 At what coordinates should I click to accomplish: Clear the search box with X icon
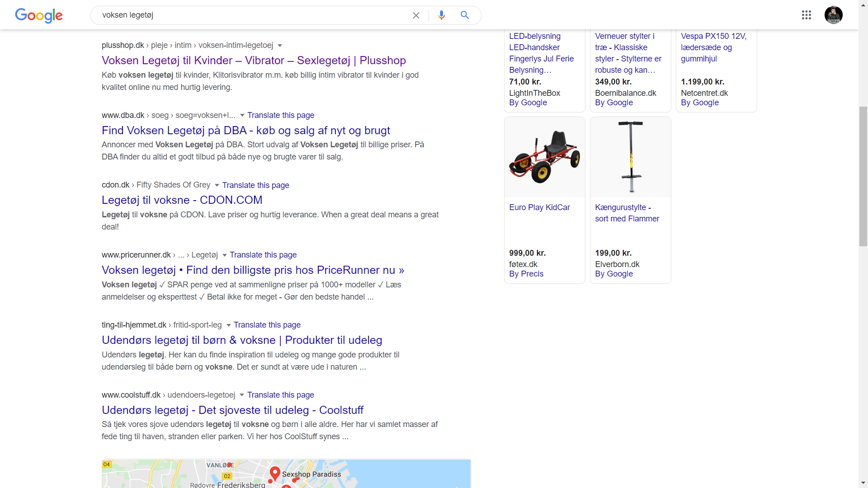coord(416,15)
